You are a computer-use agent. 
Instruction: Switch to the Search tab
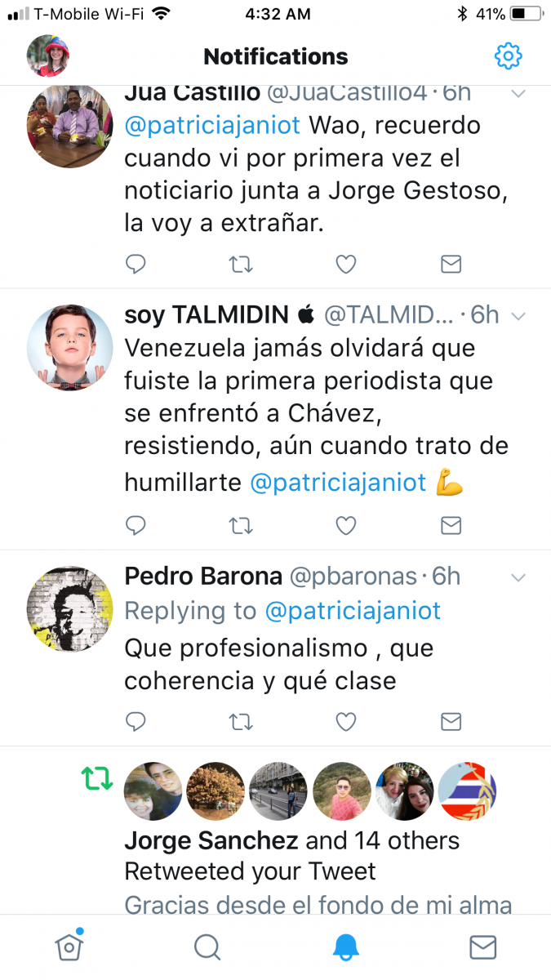pyautogui.click(x=207, y=947)
